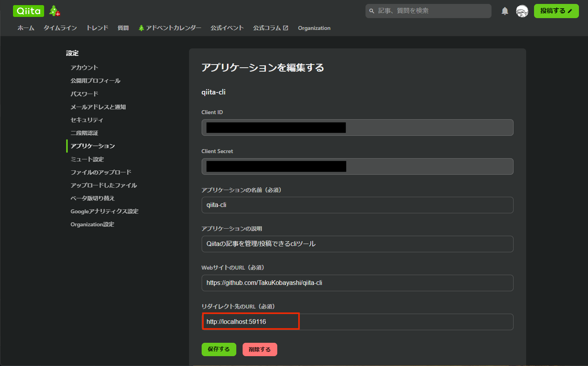Click the redirect URL field
This screenshot has height=366, width=588.
[x=357, y=322]
